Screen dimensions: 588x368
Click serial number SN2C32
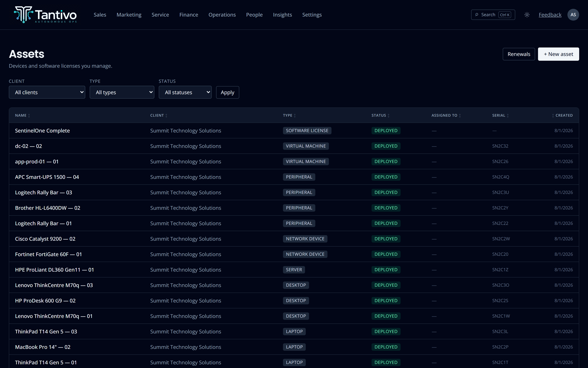500,146
